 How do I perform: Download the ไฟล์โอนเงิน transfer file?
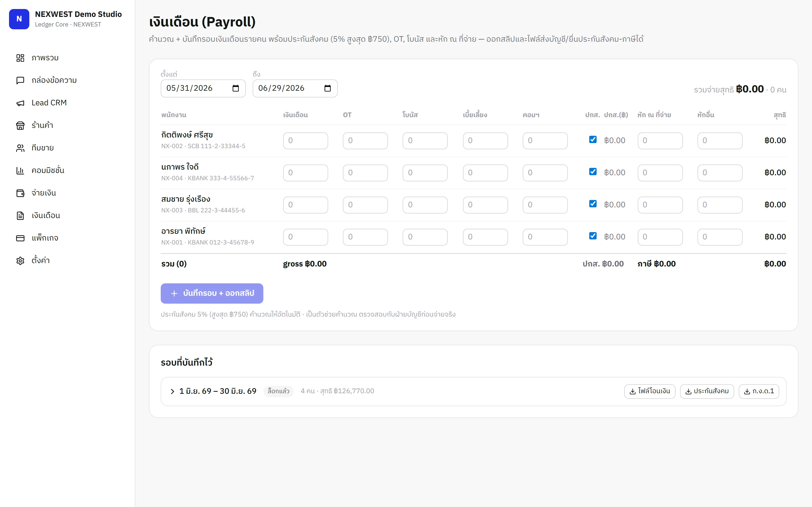point(650,391)
